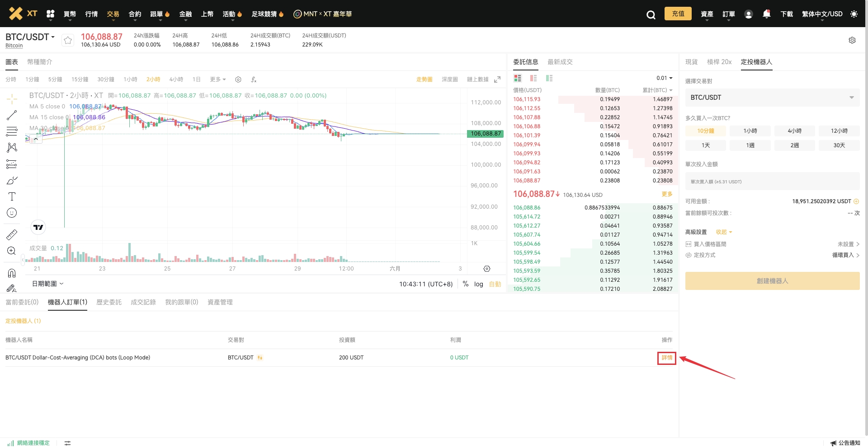This screenshot has height=448, width=868.
Task: Toggle log scale on the chart
Action: [x=478, y=284]
